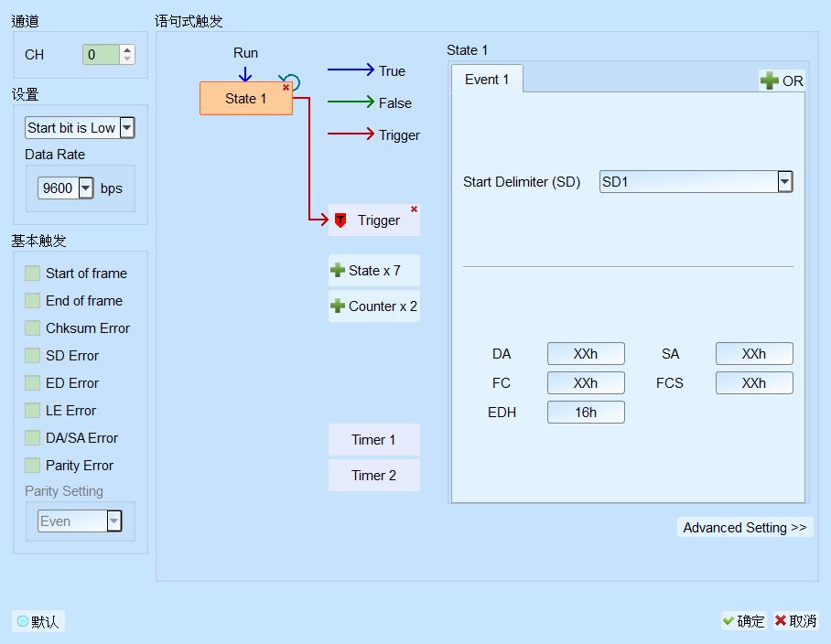Click the green plus OR icon
Viewport: 831px width, 644px height.
[x=769, y=80]
